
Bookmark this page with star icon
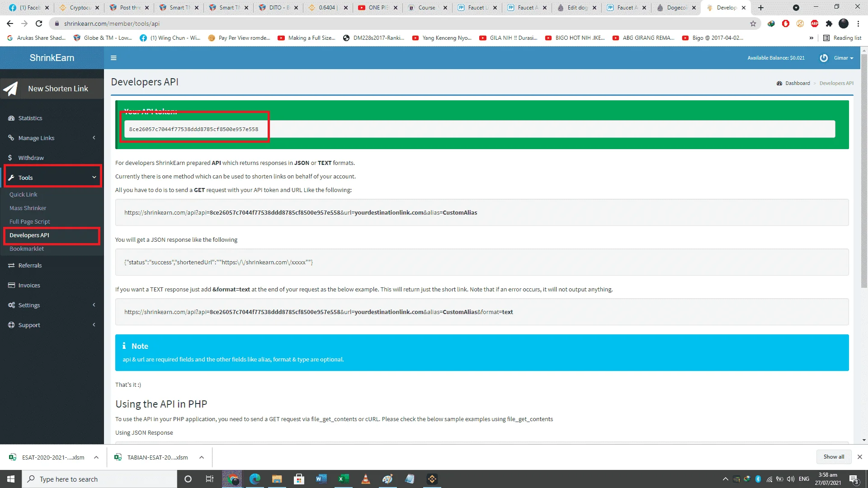point(753,23)
